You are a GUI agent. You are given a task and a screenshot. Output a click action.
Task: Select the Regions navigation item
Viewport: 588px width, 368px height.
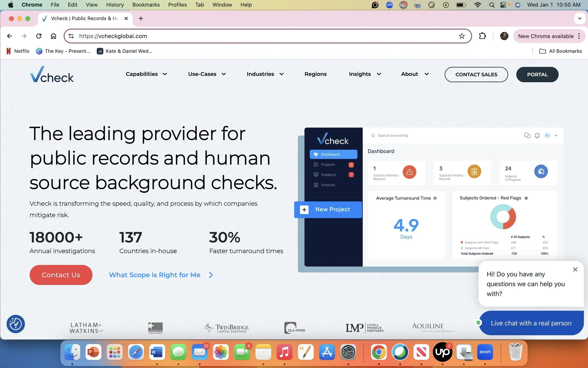(x=315, y=74)
